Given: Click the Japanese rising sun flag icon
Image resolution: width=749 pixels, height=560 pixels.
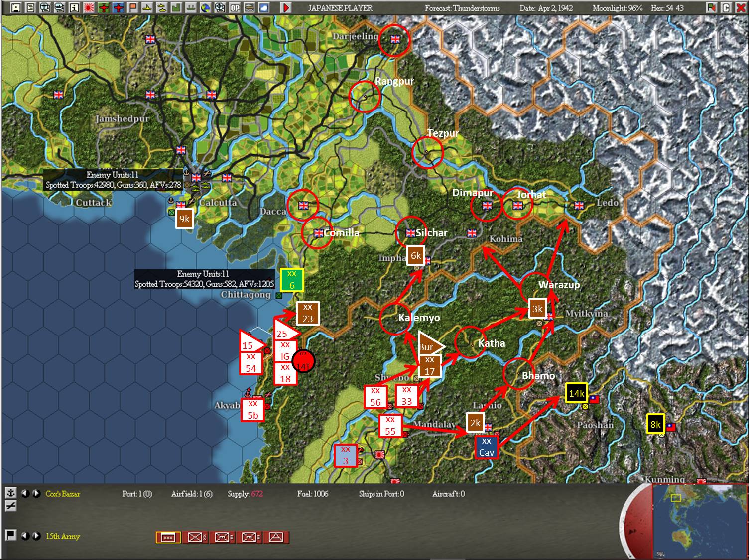Looking at the screenshot, I should click(x=90, y=8).
